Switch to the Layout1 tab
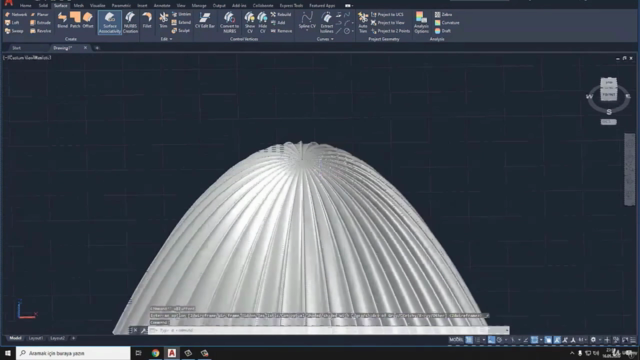The height and width of the screenshot is (360, 640). pos(36,338)
